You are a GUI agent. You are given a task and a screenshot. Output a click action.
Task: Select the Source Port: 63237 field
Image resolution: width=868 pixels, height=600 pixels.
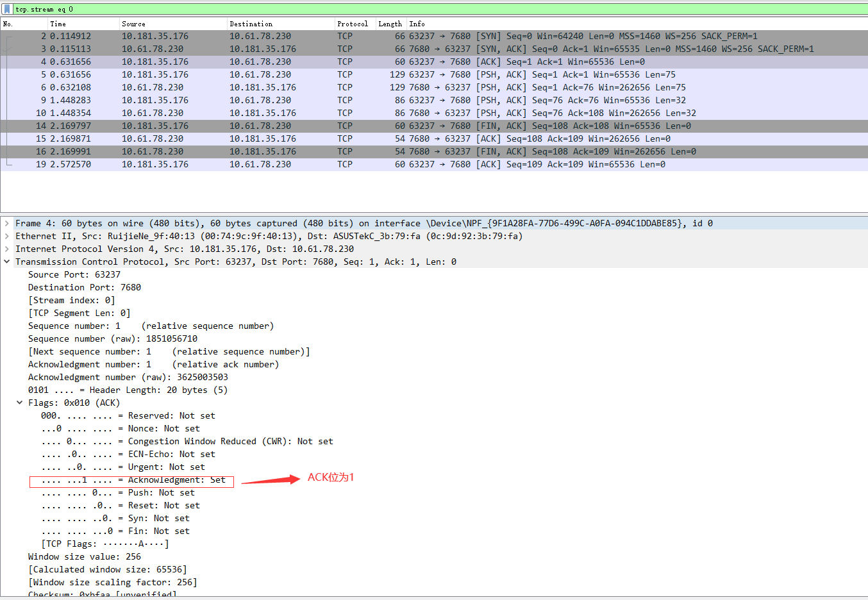pyautogui.click(x=71, y=274)
